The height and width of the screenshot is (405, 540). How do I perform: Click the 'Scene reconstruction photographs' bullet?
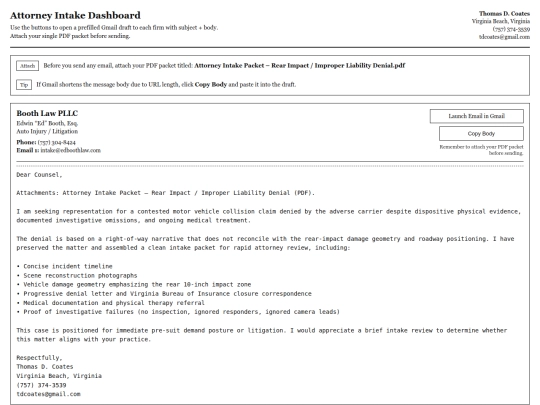tap(77, 276)
